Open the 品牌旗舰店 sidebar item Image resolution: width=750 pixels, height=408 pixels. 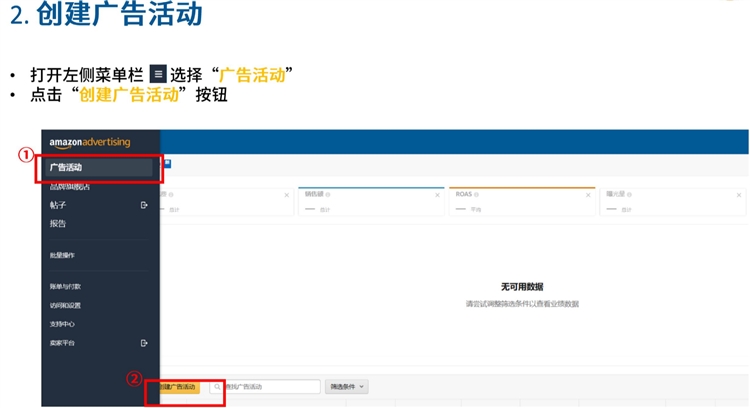pyautogui.click(x=70, y=187)
